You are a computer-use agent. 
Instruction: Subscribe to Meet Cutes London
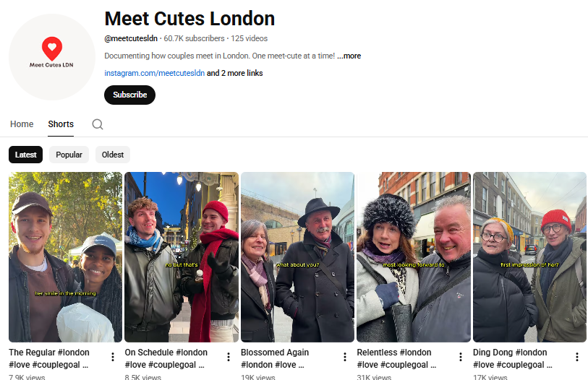tap(129, 95)
